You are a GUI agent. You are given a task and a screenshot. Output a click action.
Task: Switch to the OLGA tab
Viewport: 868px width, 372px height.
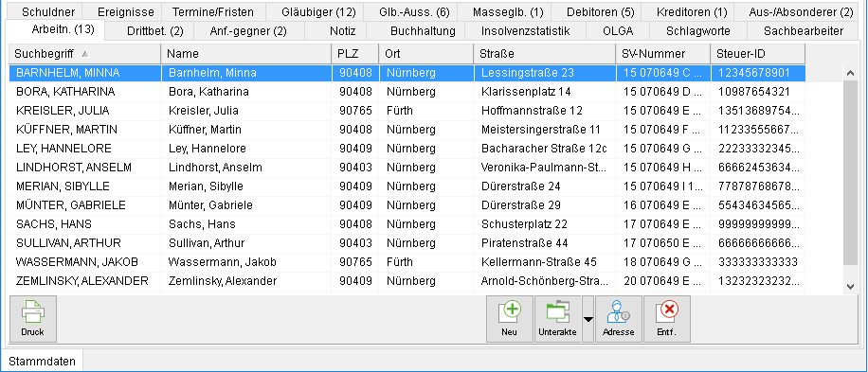pyautogui.click(x=618, y=31)
